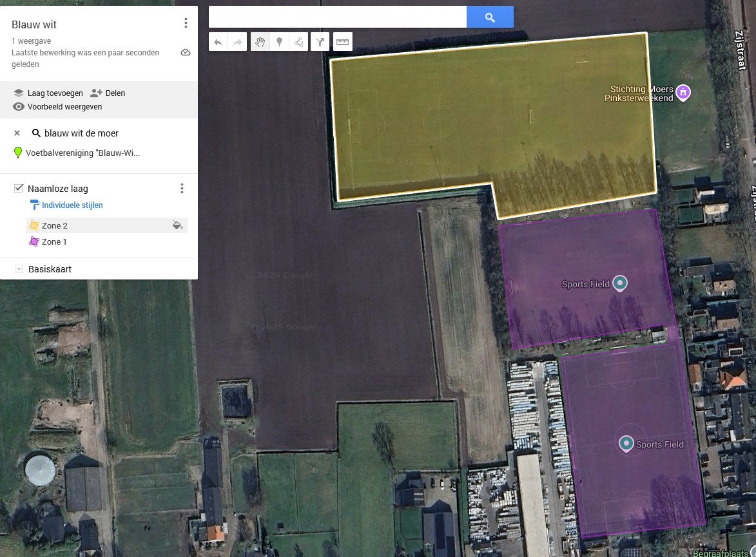756x557 pixels.
Task: Click Laag toevoegen to add layer
Action: click(x=55, y=93)
